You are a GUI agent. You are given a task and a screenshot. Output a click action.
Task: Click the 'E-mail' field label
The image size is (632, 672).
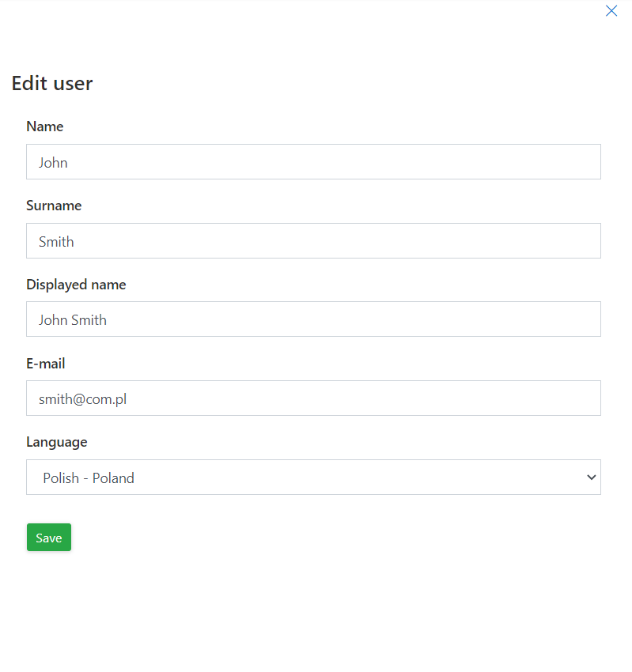(46, 364)
